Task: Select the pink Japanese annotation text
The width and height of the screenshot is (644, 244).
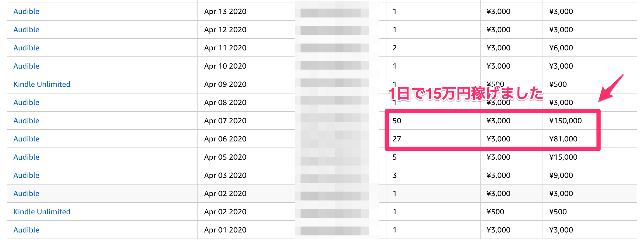Action: tap(466, 93)
